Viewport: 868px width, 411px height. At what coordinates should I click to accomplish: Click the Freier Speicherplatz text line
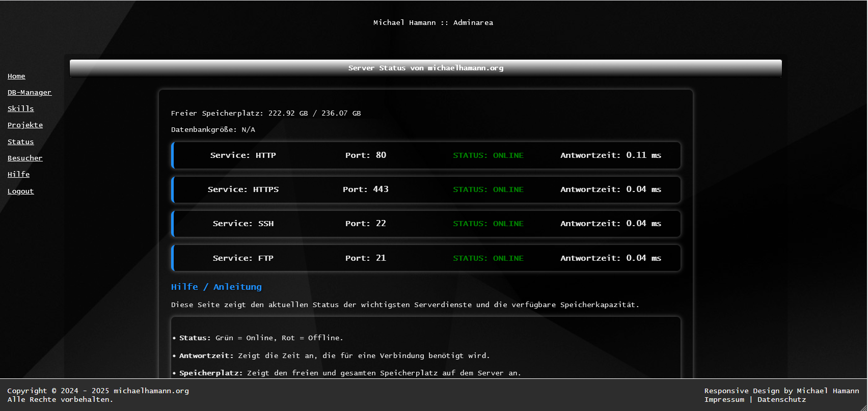pyautogui.click(x=266, y=113)
